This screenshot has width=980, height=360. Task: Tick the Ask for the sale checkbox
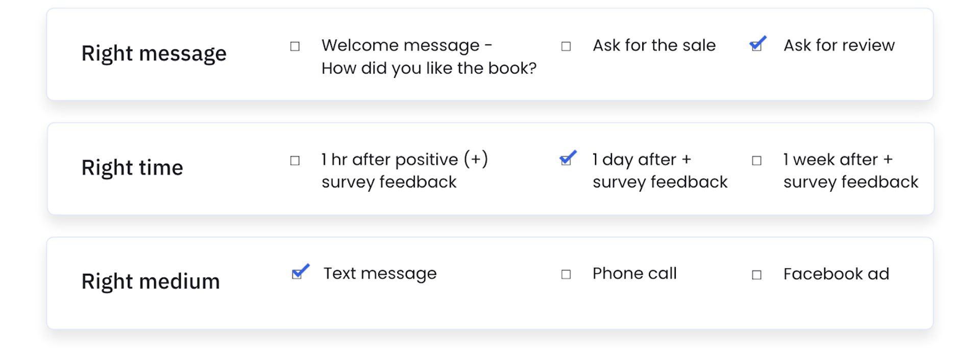[x=566, y=46]
